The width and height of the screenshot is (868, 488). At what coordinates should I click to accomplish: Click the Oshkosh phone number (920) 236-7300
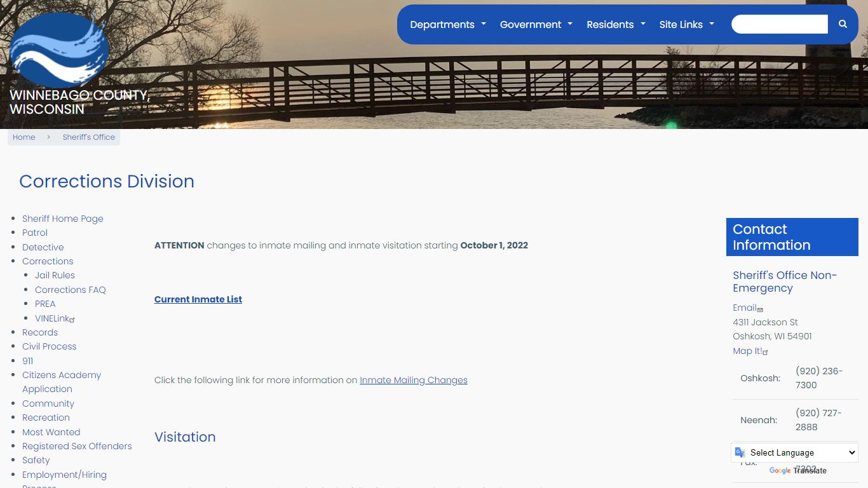coord(819,378)
